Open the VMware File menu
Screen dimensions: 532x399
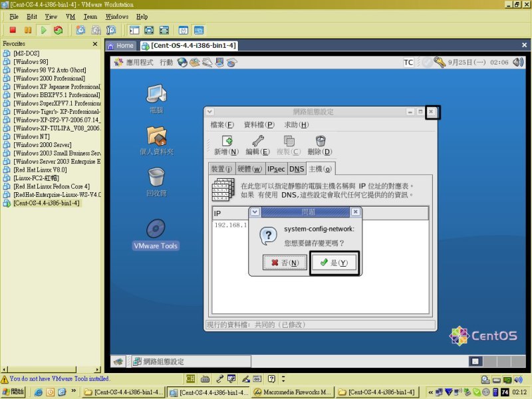click(x=14, y=17)
